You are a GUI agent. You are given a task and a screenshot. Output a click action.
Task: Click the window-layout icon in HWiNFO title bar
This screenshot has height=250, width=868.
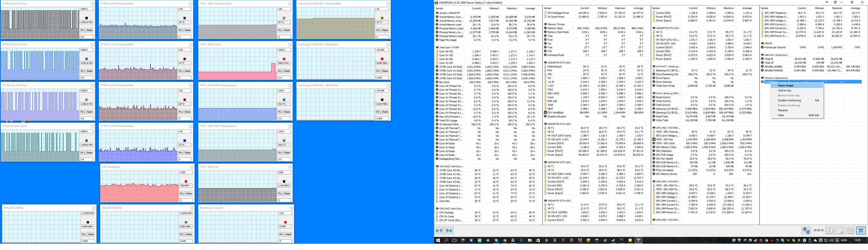click(835, 2)
